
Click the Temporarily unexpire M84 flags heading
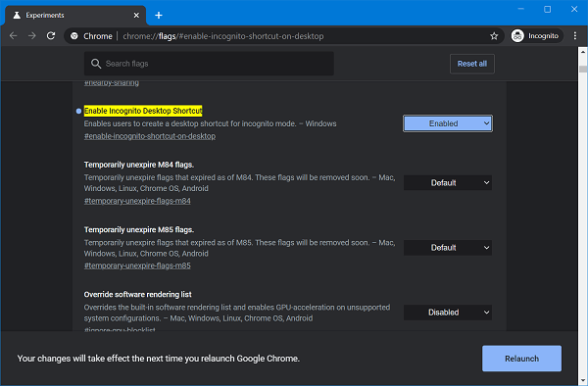[139, 165]
